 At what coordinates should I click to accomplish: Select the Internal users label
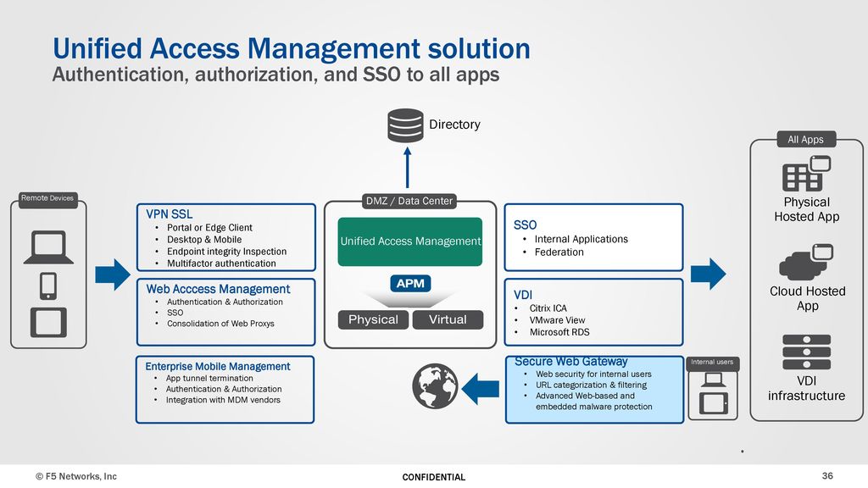coord(712,363)
